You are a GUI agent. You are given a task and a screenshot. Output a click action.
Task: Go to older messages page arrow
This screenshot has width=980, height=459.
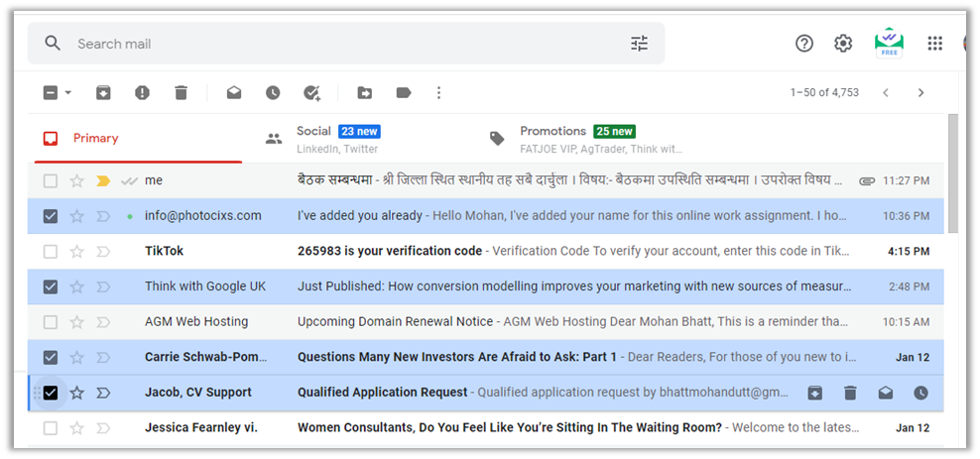920,92
